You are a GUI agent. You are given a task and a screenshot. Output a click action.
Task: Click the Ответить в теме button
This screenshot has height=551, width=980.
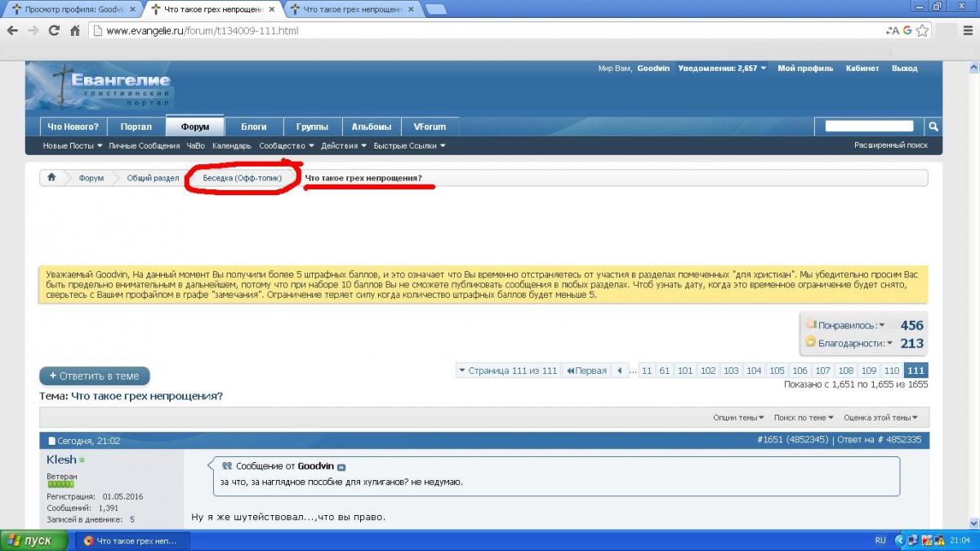(95, 376)
